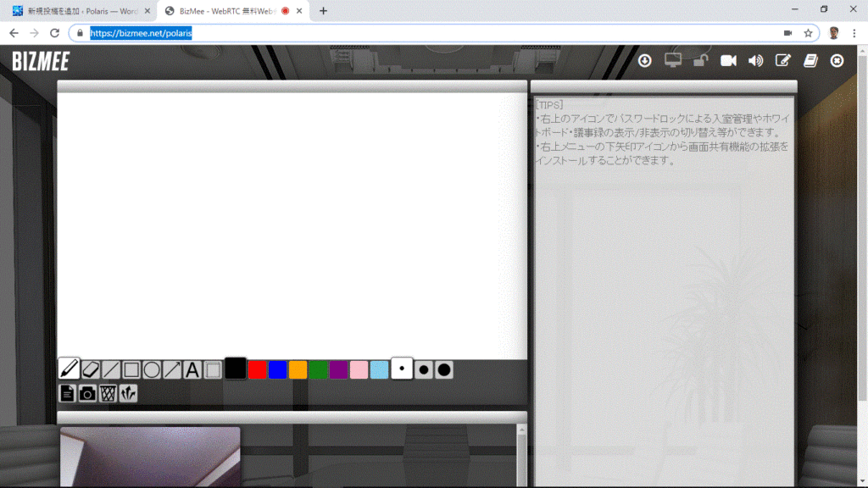Toggle the meeting minutes book icon
The height and width of the screenshot is (488, 868).
tap(810, 60)
